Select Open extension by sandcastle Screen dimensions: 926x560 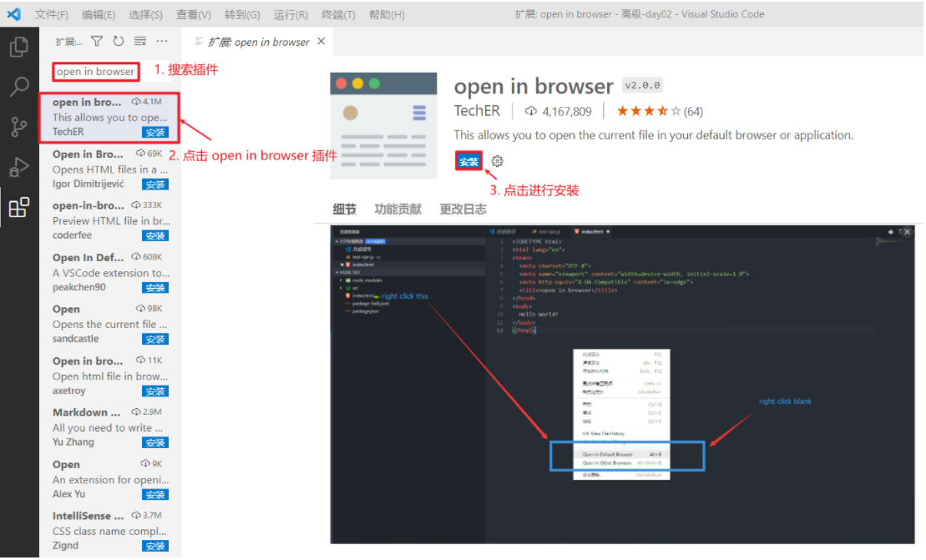(110, 323)
